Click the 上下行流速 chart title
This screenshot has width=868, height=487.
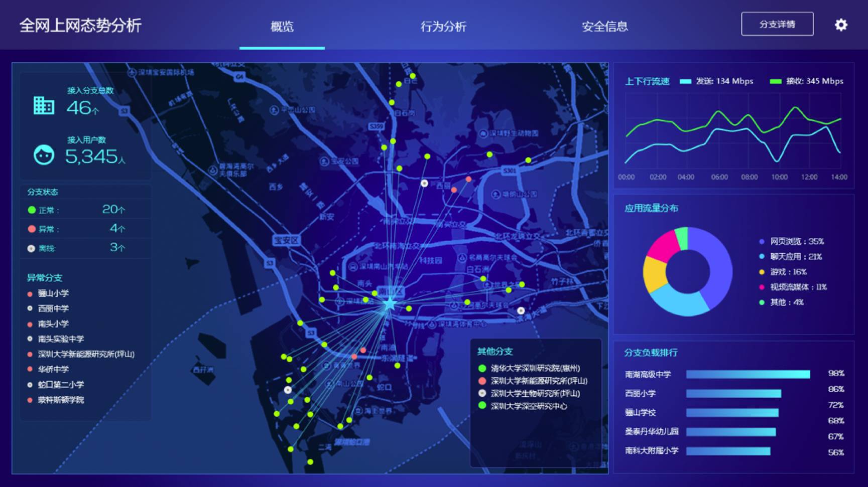pyautogui.click(x=647, y=81)
